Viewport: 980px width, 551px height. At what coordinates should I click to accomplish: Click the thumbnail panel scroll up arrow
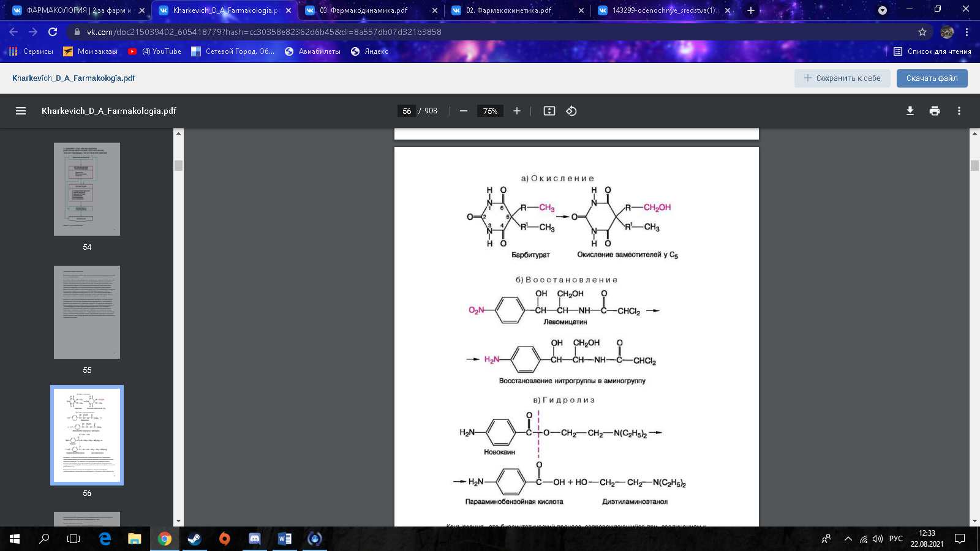[x=178, y=133]
